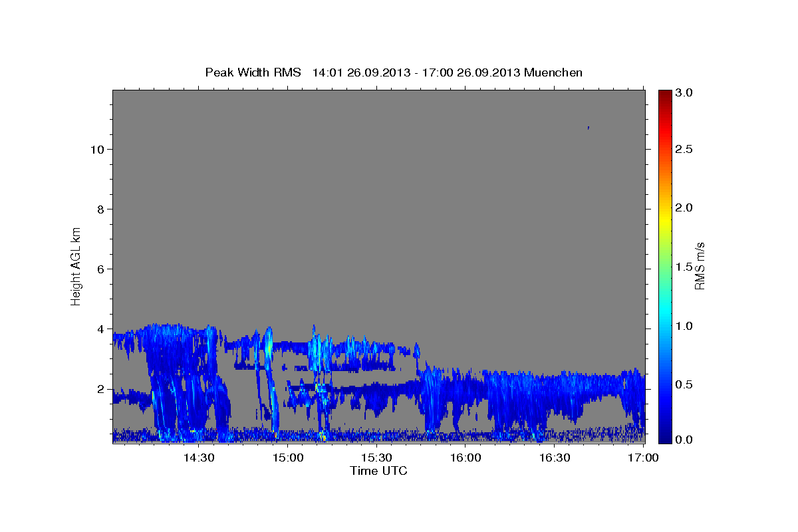Click the 'RMS m/s' colorbar label
The width and height of the screenshot is (798, 532).
click(700, 266)
